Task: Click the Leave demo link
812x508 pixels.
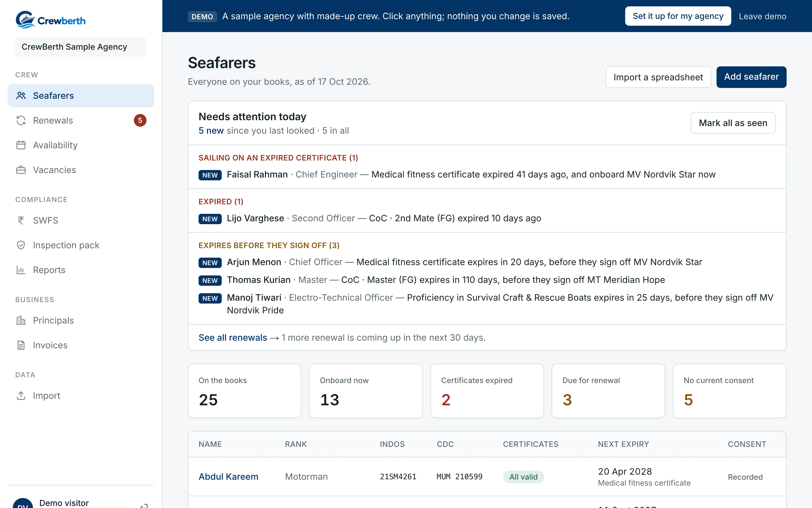Action: click(762, 17)
